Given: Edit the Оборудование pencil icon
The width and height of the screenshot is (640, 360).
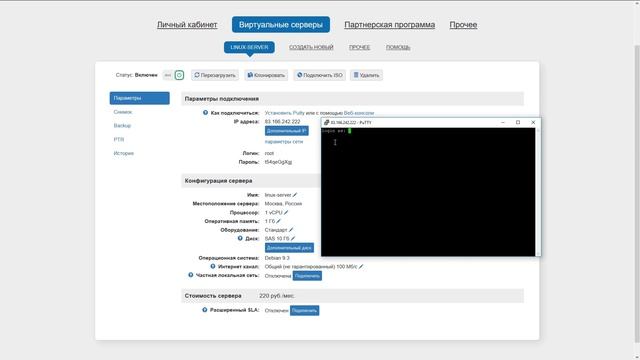Looking at the screenshot, I should [x=291, y=230].
